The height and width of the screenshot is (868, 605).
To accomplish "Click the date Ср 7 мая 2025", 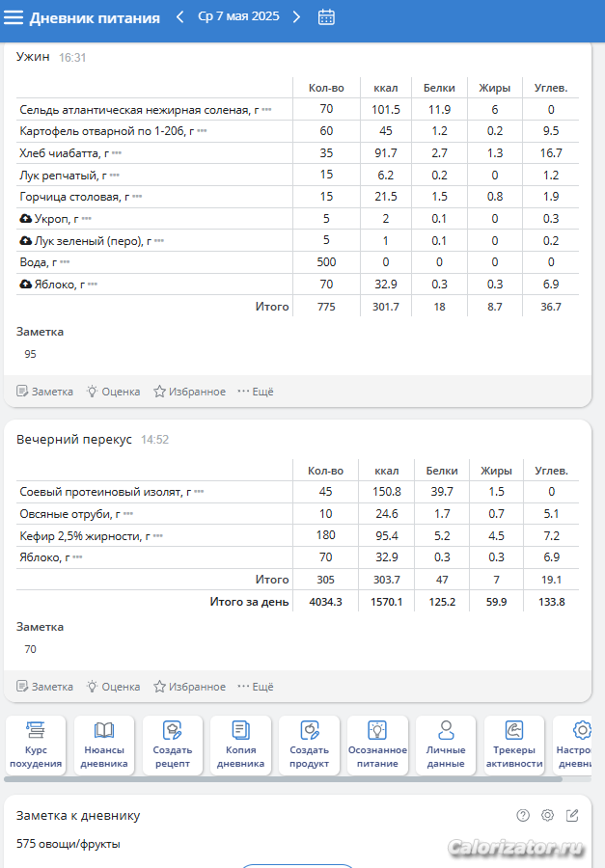I will click(x=238, y=16).
